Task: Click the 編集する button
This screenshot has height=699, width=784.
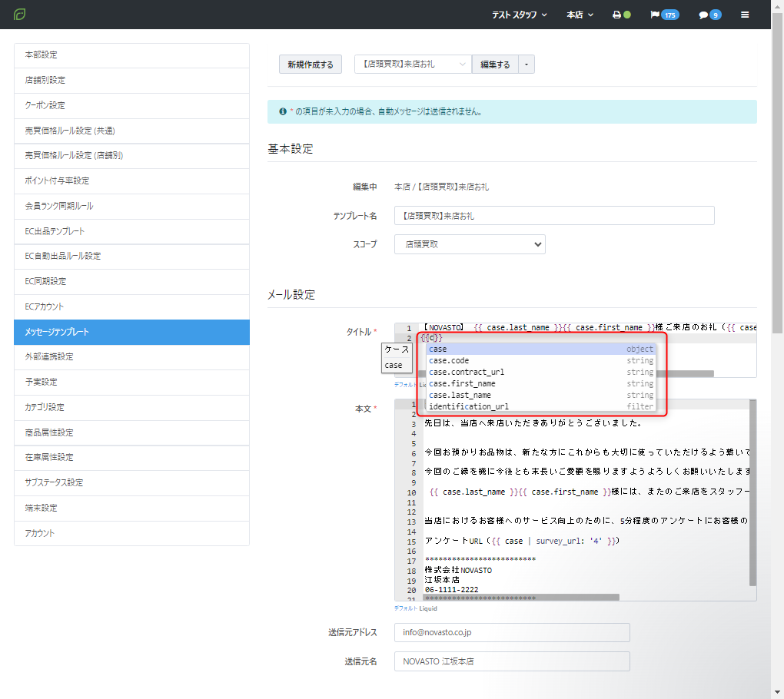Action: (x=495, y=65)
